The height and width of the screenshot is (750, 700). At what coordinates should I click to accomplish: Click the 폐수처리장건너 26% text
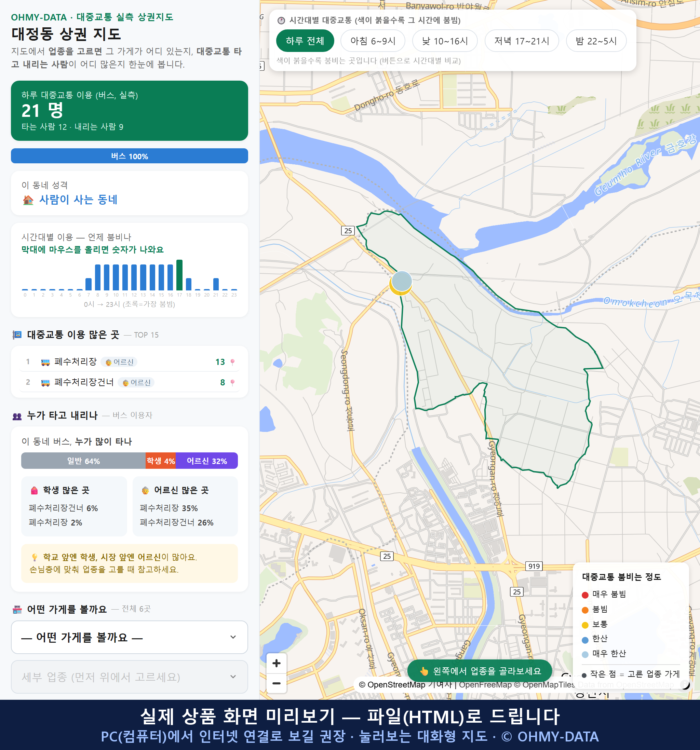[x=177, y=522]
